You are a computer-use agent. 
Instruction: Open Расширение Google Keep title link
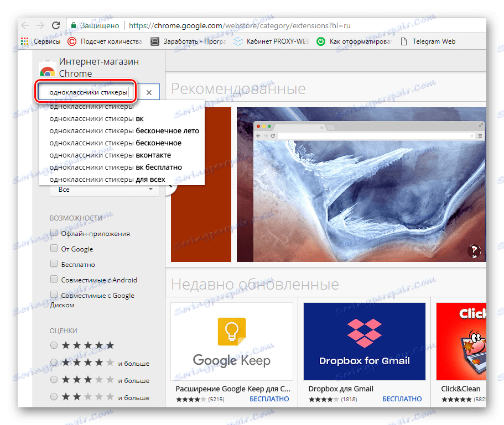coord(233,389)
